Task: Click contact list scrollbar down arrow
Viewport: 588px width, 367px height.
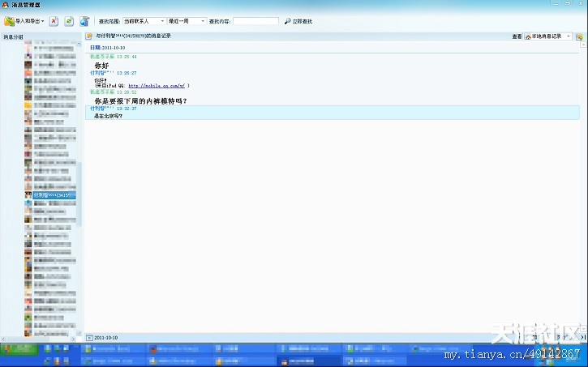Action: click(x=79, y=333)
